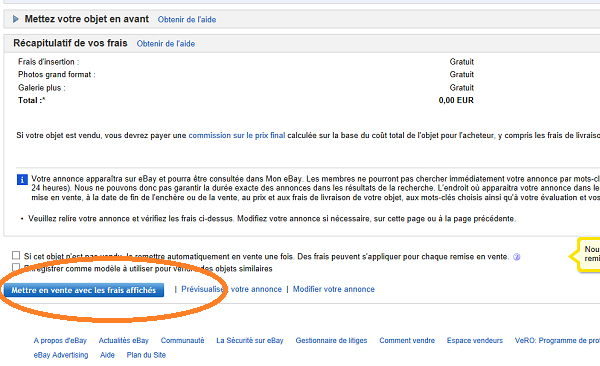600x366 pixels.
Task: Click the Veuillez relire votre annonce bullet text
Action: click(272, 219)
